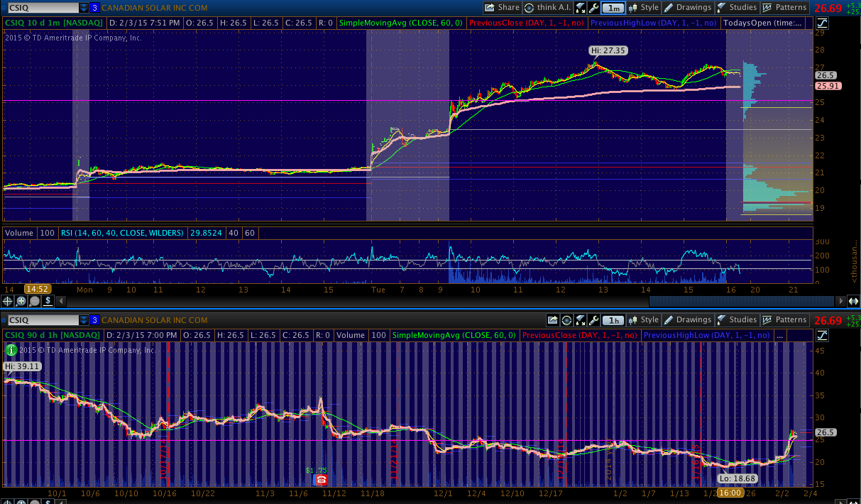Screen dimensions: 861x504
Task: Open Drawings menu in upper chart
Action: point(688,8)
